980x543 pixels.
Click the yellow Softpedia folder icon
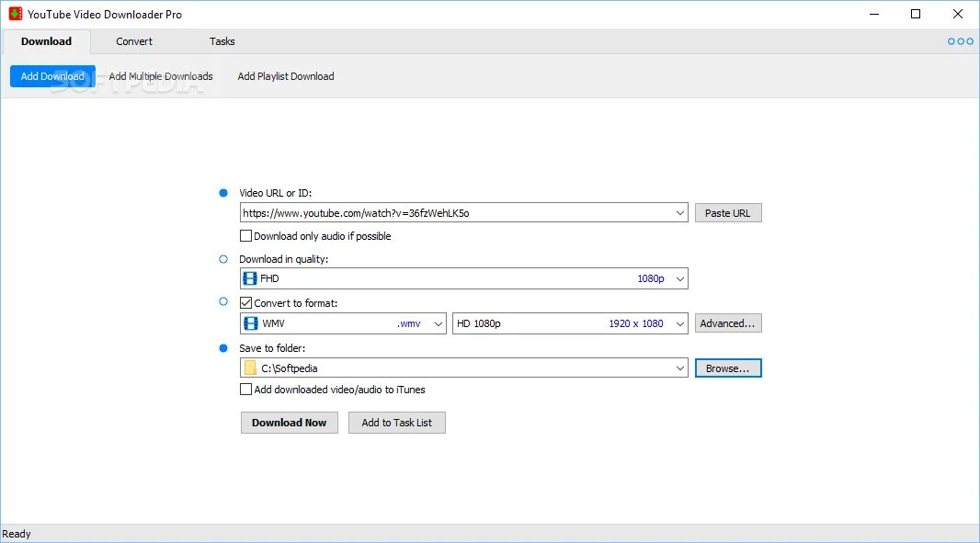click(250, 368)
